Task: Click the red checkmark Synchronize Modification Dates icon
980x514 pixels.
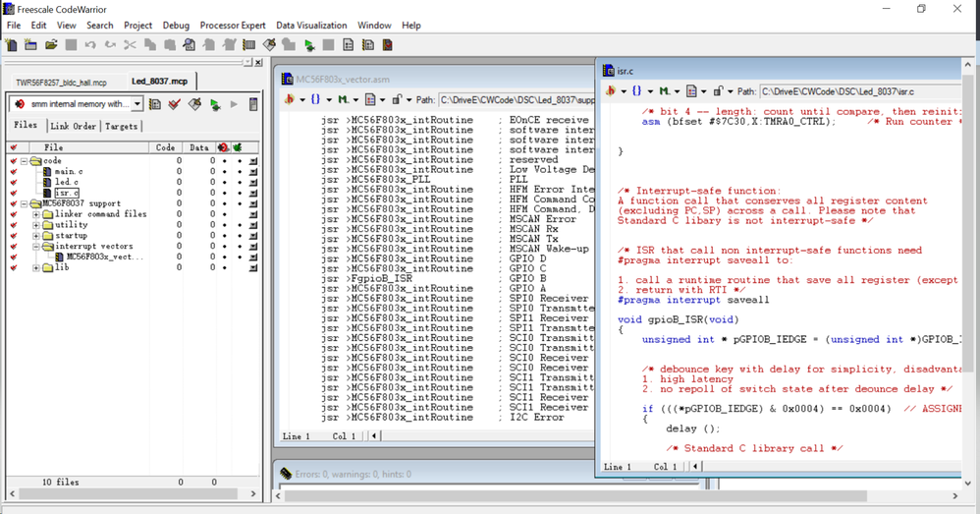Action: (175, 104)
